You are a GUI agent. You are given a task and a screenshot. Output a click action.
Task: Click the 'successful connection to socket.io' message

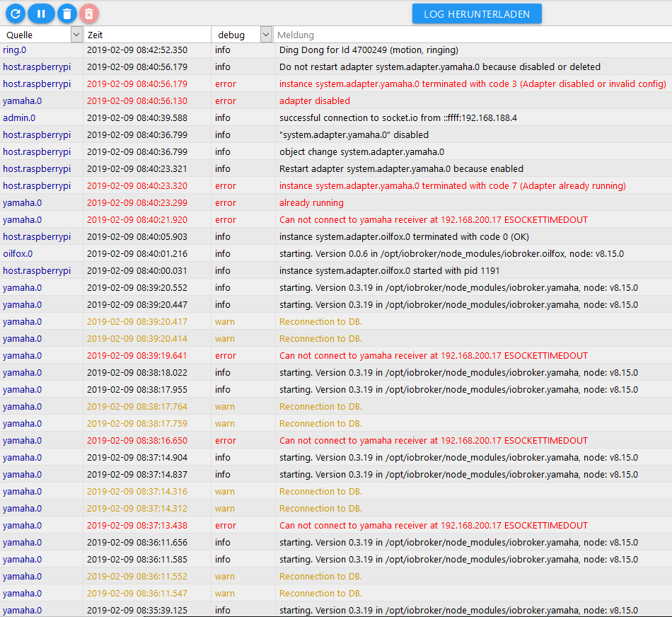tap(398, 118)
